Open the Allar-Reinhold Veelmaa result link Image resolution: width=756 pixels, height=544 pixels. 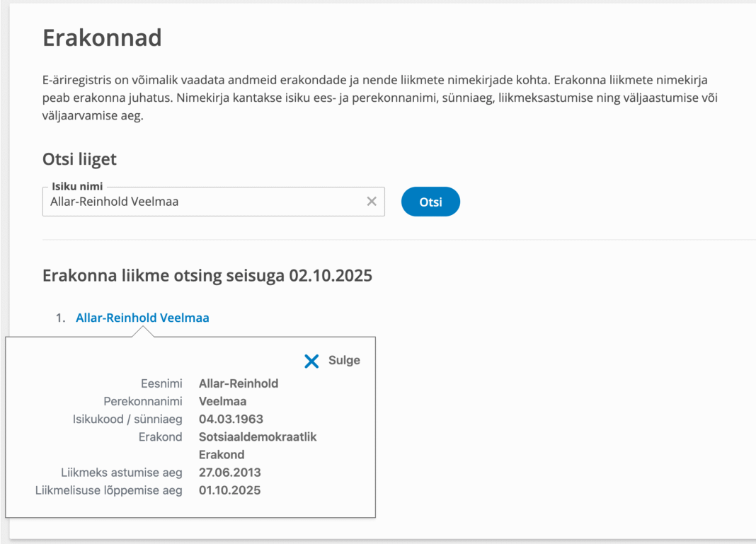(x=142, y=318)
